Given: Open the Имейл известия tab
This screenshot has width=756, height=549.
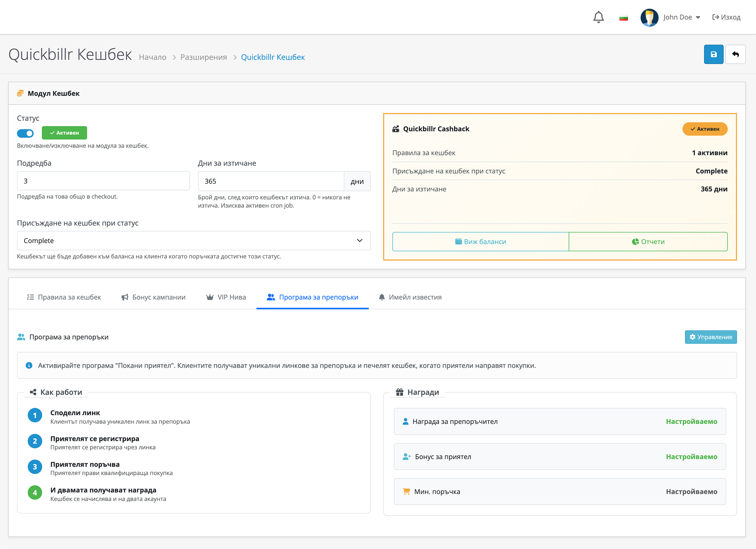Looking at the screenshot, I should pos(410,297).
